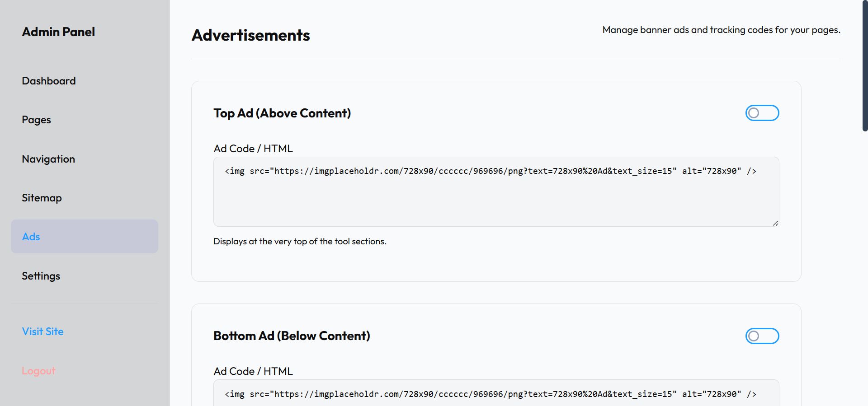Viewport: 868px width, 406px height.
Task: Click the "Top Ad (Above Content)" heading
Action: coord(282,113)
